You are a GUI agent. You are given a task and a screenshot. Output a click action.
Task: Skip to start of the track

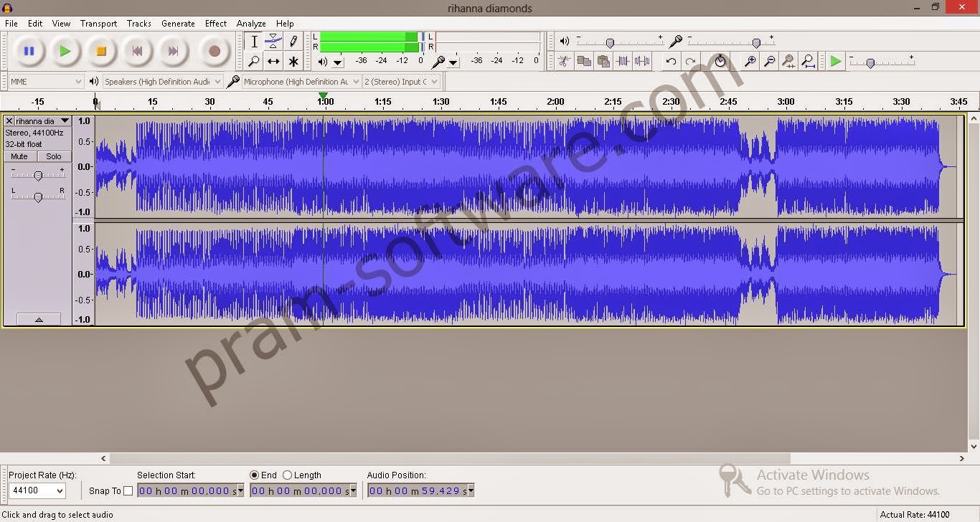[x=137, y=51]
